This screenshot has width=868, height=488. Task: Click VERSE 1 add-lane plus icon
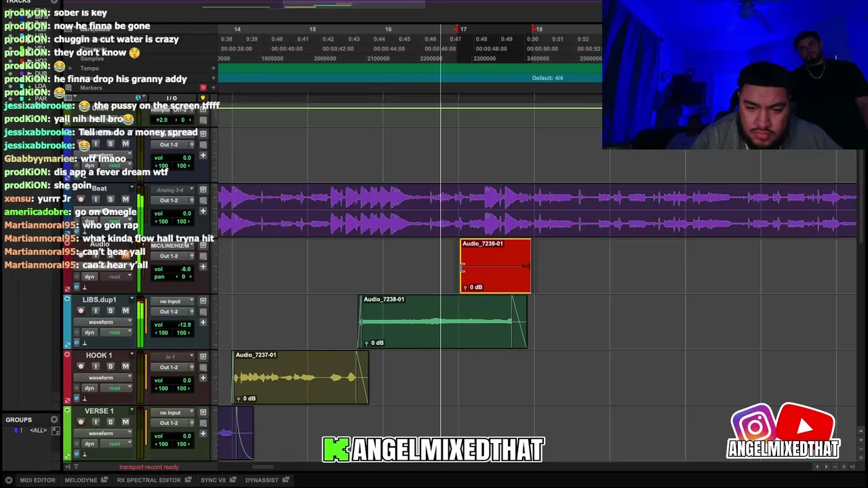click(203, 434)
